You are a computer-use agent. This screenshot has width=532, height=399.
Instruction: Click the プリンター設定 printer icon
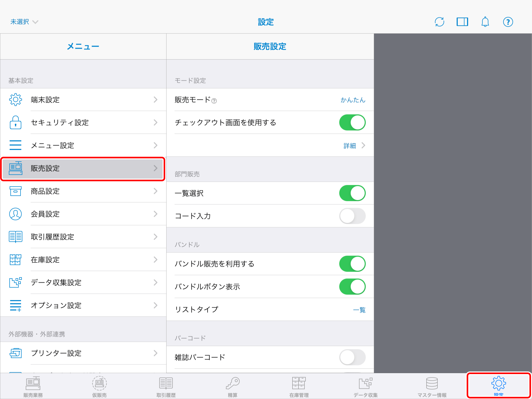(16, 353)
